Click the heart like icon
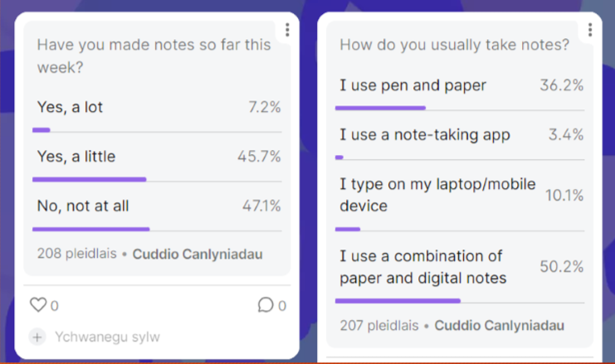The height and width of the screenshot is (364, 615). [38, 305]
